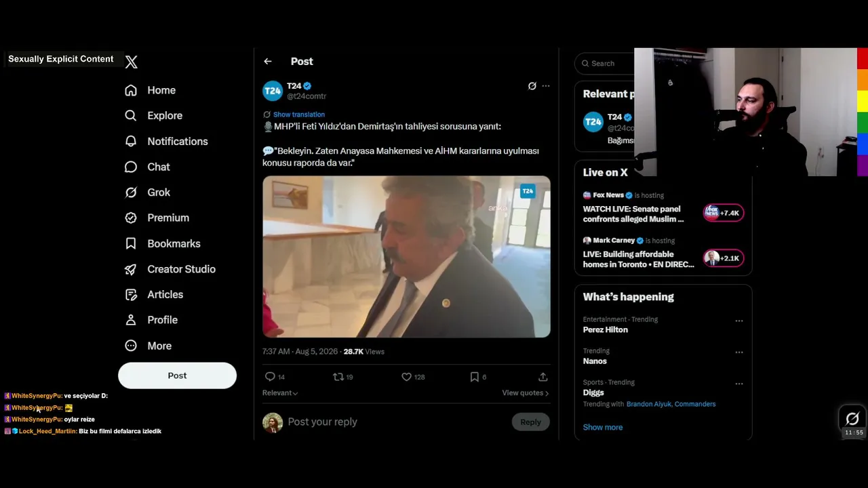This screenshot has height=488, width=868.
Task: Repost the T24 post
Action: (x=338, y=377)
